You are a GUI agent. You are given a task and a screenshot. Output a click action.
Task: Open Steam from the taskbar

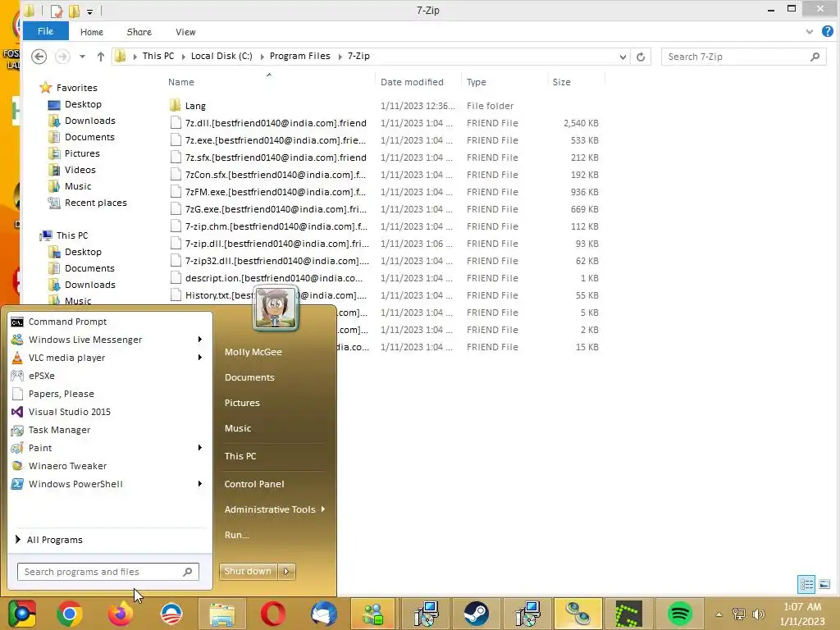click(x=477, y=614)
